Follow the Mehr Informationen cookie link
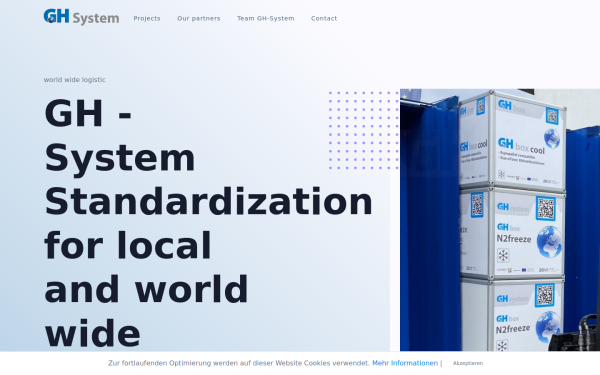Viewport: 600px width, 375px height. click(x=405, y=363)
